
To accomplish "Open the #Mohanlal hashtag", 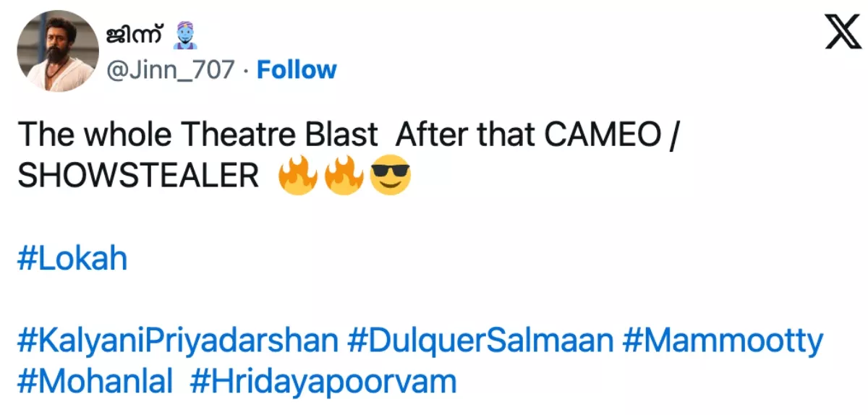I will (95, 382).
